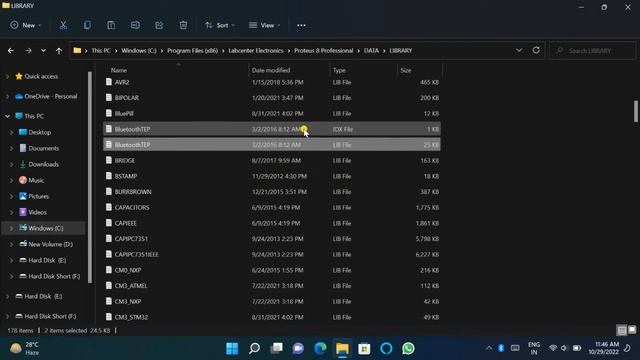
Task: Open the Sort dropdown
Action: click(x=220, y=25)
